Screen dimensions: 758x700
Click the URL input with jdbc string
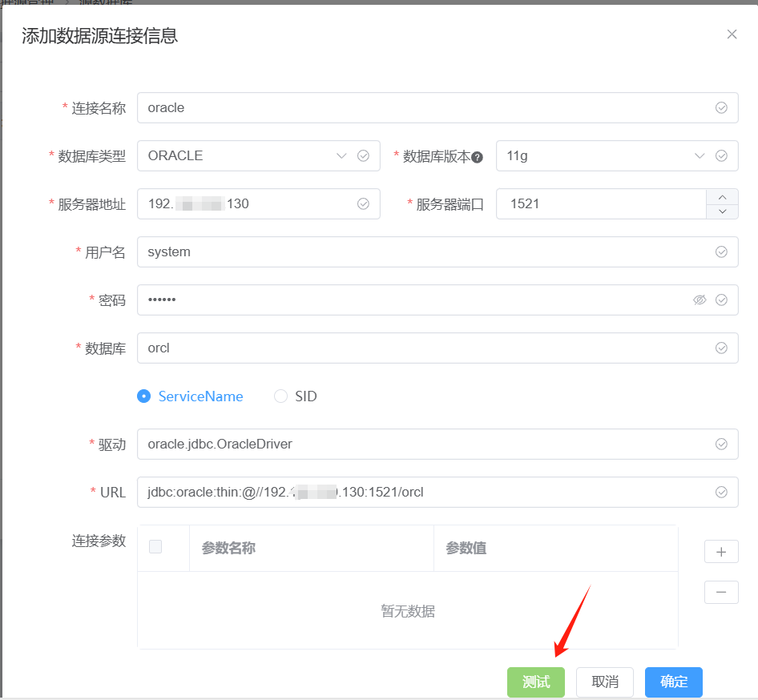click(x=437, y=493)
